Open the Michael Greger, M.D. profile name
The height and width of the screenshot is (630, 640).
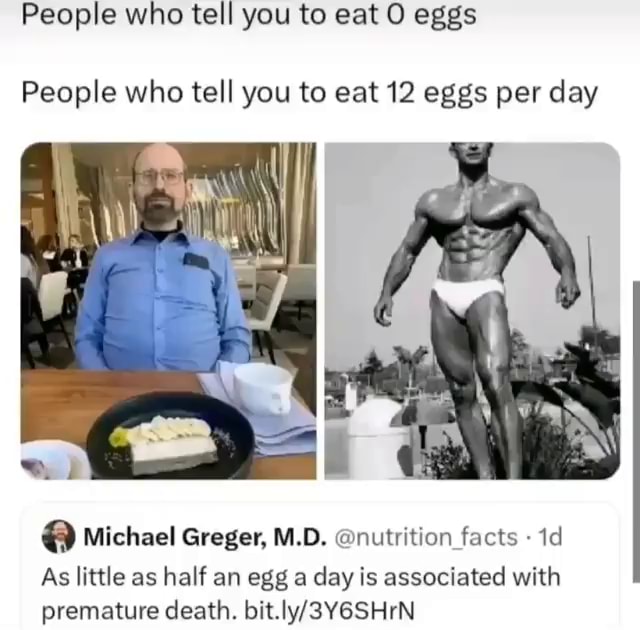click(205, 537)
